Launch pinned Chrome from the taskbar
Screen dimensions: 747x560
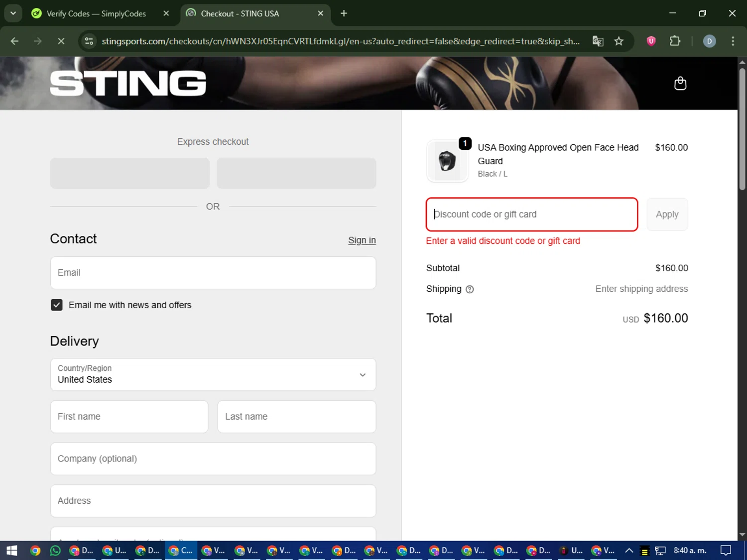[35, 551]
